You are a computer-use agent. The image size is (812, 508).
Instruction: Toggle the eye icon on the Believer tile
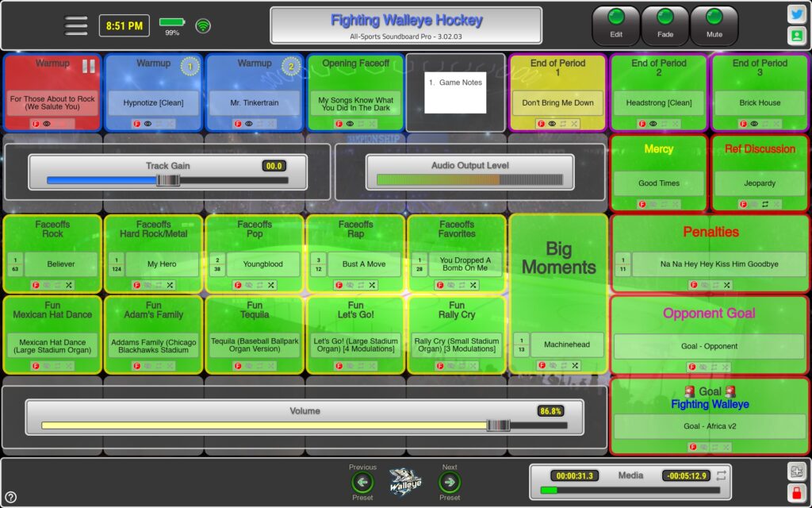click(48, 283)
